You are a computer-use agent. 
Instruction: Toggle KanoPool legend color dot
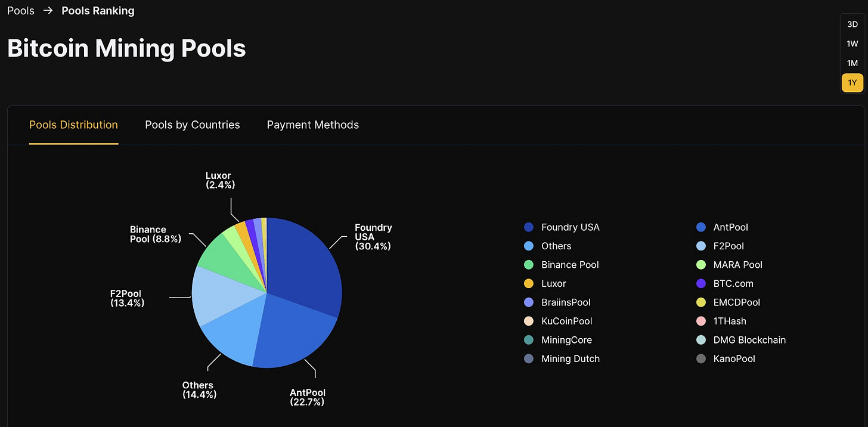tap(701, 358)
